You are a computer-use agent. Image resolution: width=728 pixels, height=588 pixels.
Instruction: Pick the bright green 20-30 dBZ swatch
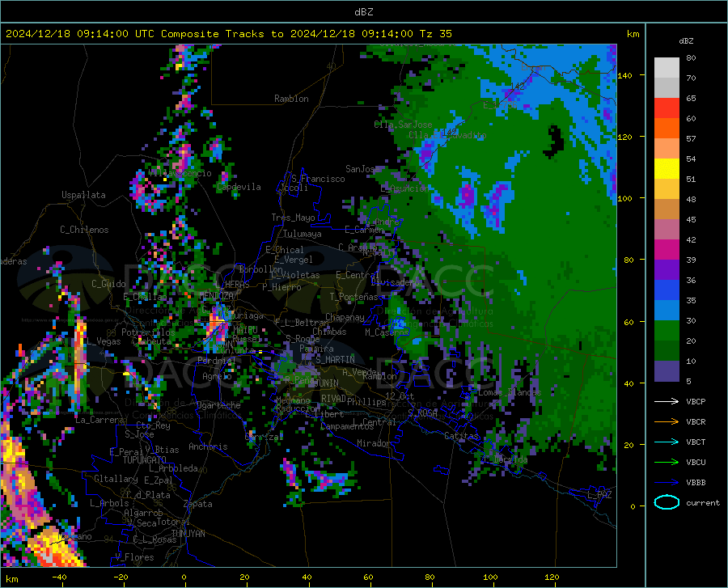(667, 331)
